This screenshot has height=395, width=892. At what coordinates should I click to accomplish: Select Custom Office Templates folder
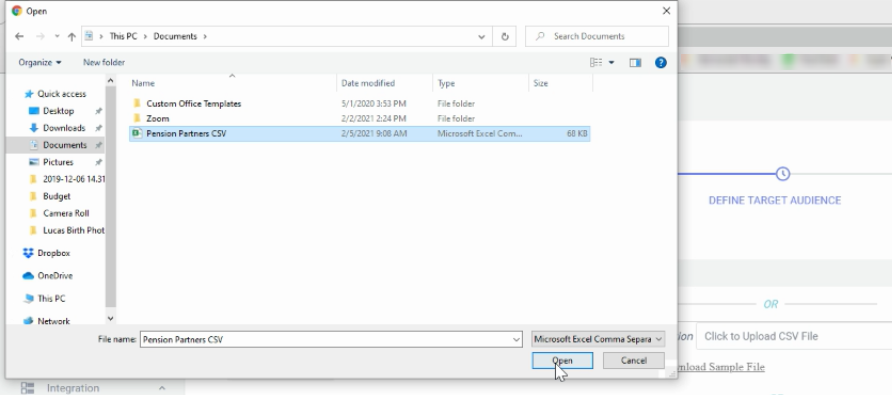193,104
